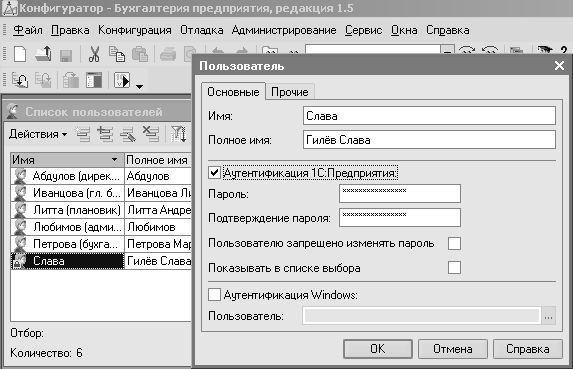Click the toolbar search text box
Viewport: 573px width, 369px height.
[373, 50]
